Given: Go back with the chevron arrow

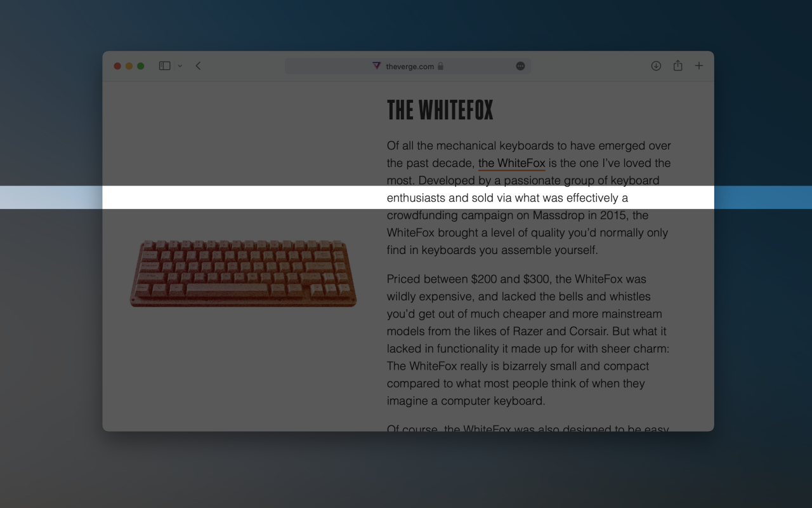Looking at the screenshot, I should tap(198, 66).
